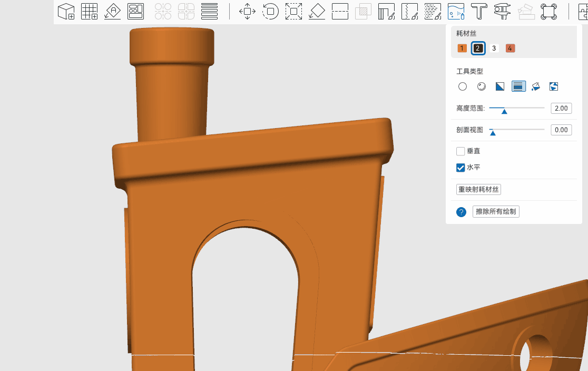Viewport: 588px width, 371px height.
Task: Choose the Height range tool type
Action: pos(518,86)
